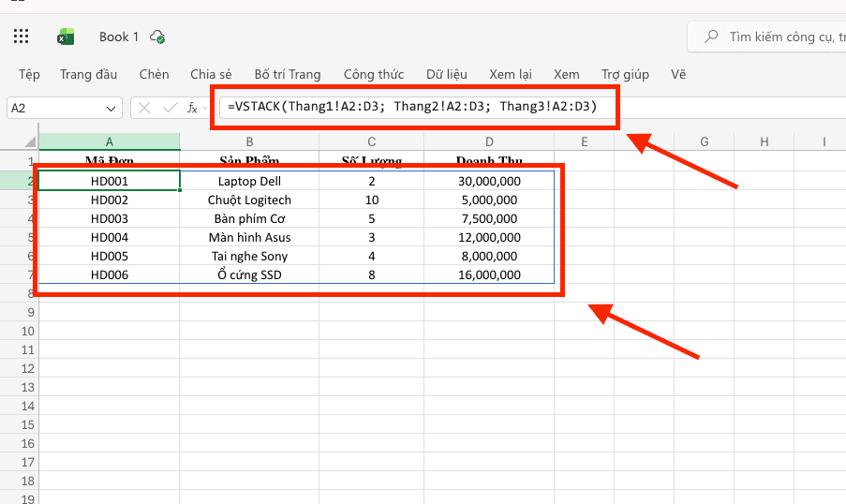Viewport: 846px width, 504px height.
Task: Select the Chuột Logitech cell
Action: pyautogui.click(x=249, y=200)
